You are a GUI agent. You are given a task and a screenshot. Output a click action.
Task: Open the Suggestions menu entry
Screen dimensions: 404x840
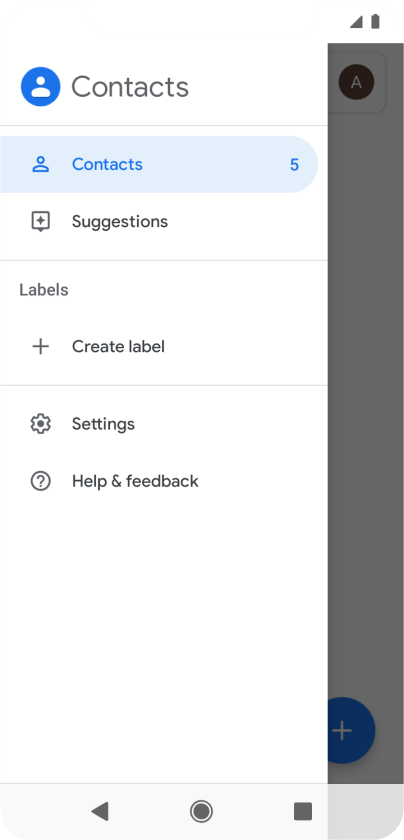pyautogui.click(x=164, y=221)
